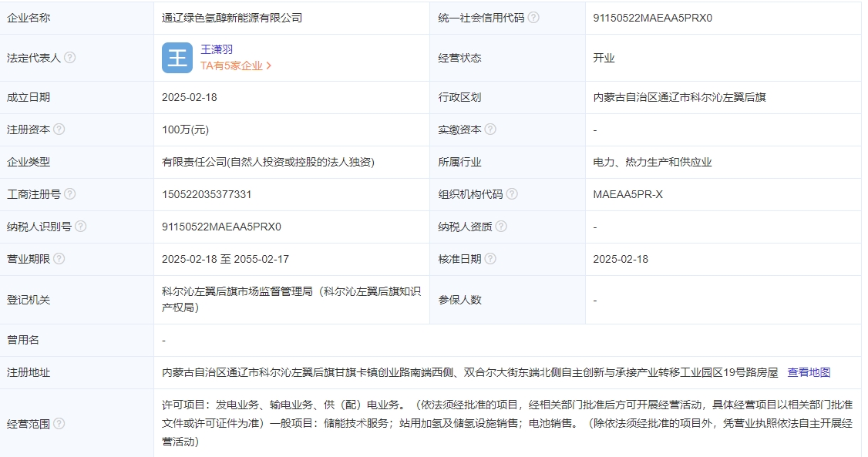Viewport: 868px width, 457px height.
Task: Click industry value 电力、热力生产和供应业
Action: click(652, 162)
